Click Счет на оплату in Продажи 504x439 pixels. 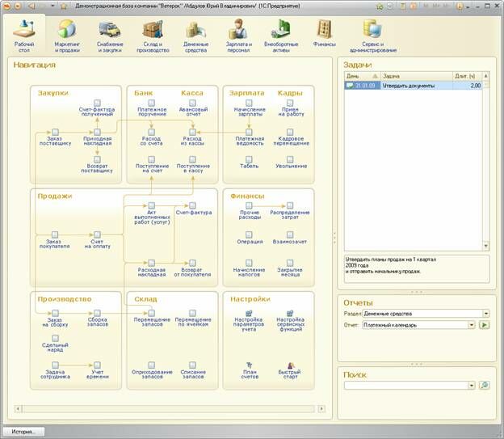pos(96,234)
